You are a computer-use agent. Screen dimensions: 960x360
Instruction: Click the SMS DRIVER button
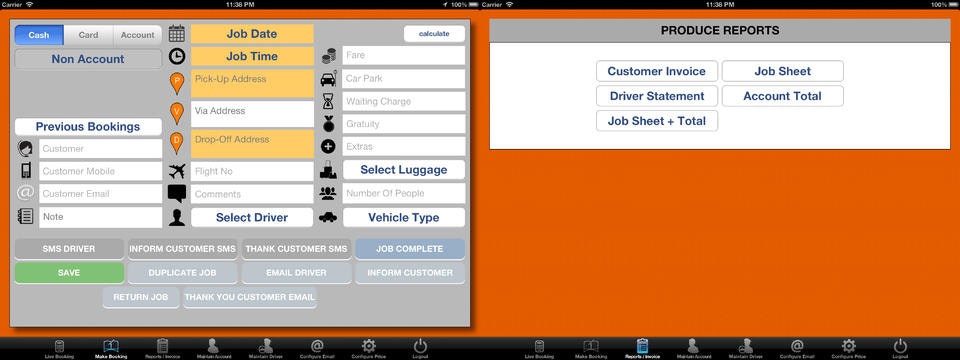click(69, 249)
